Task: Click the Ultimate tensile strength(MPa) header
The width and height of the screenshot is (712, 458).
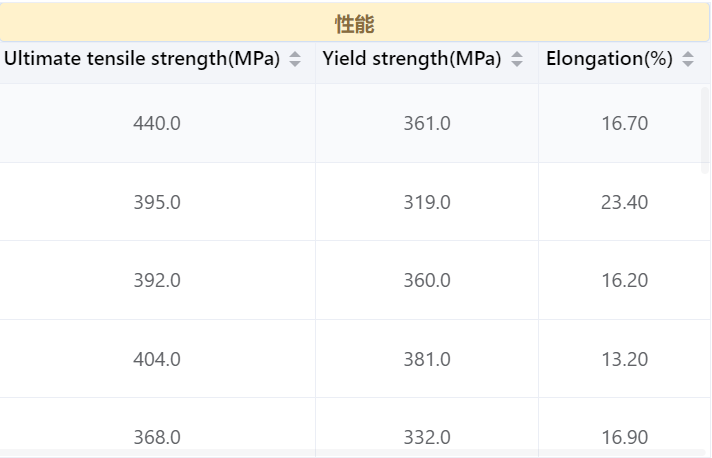Action: [x=142, y=59]
